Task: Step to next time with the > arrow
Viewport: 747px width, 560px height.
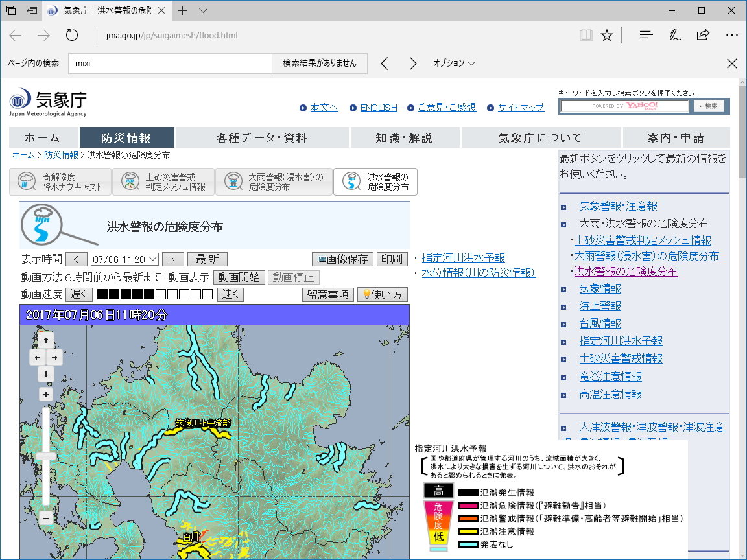Action: (172, 259)
